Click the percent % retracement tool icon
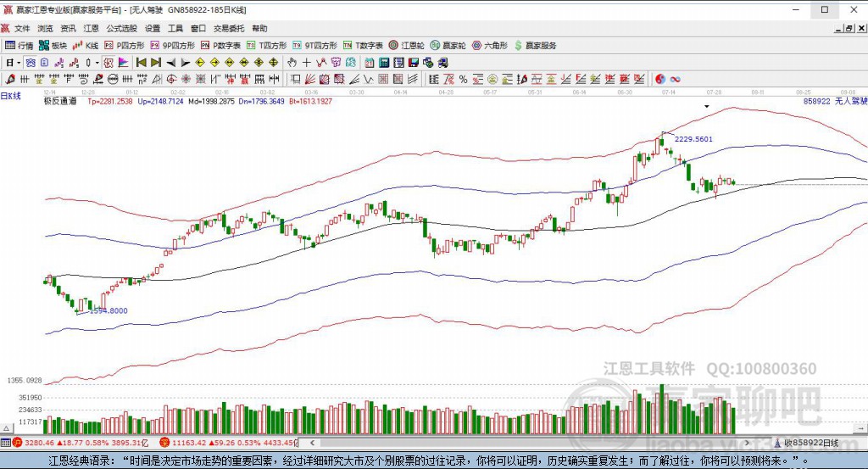This screenshot has height=469, width=868. [464, 79]
